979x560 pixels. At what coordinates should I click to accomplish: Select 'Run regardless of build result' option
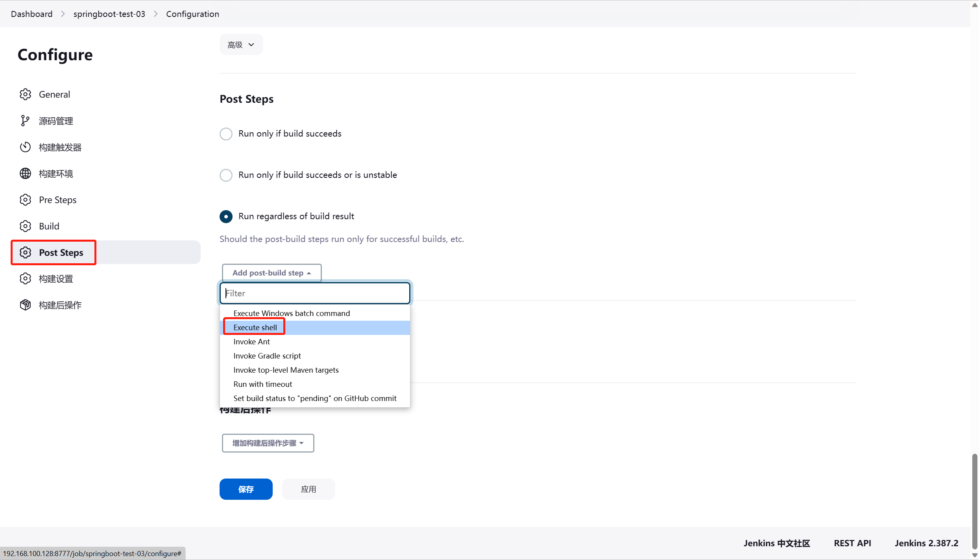pyautogui.click(x=226, y=216)
